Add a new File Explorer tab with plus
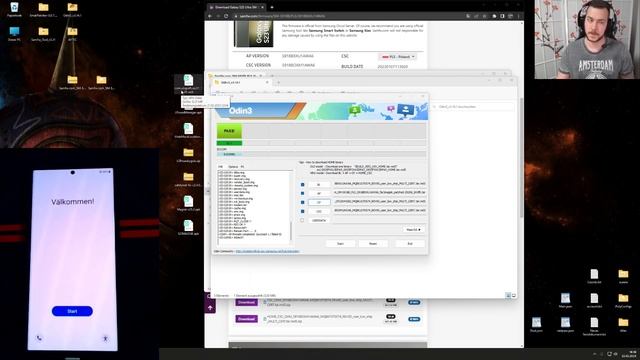Screen dimensions: 640x360 point(279,82)
